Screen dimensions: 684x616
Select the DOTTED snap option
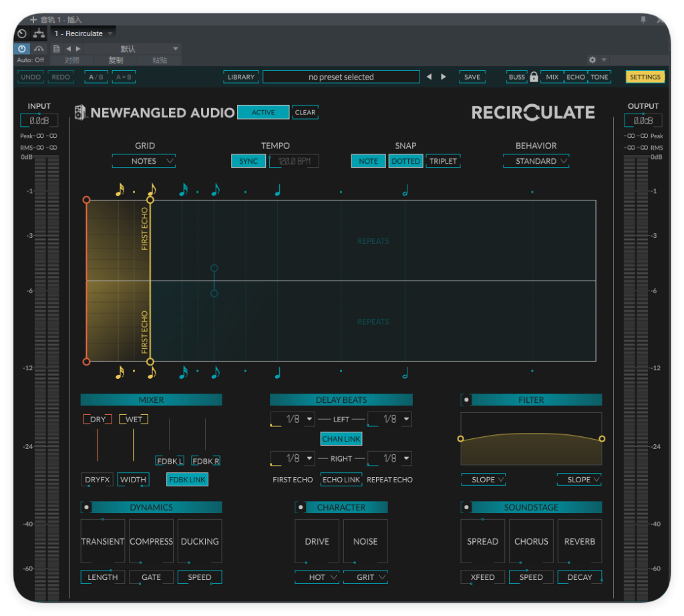(405, 161)
